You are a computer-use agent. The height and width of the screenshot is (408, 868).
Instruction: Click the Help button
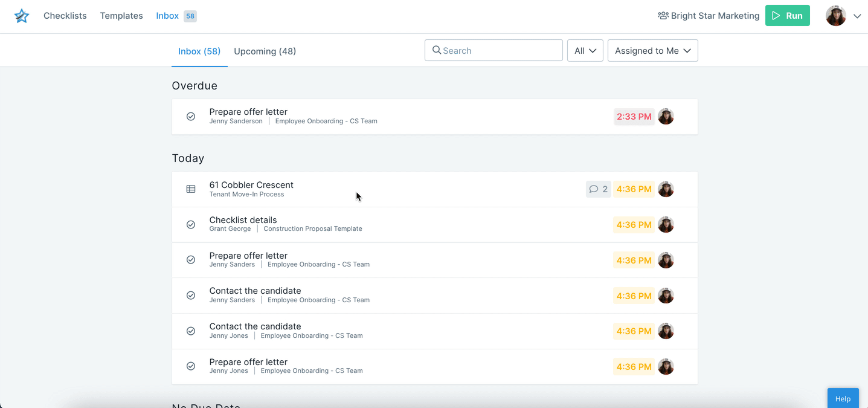tap(843, 398)
